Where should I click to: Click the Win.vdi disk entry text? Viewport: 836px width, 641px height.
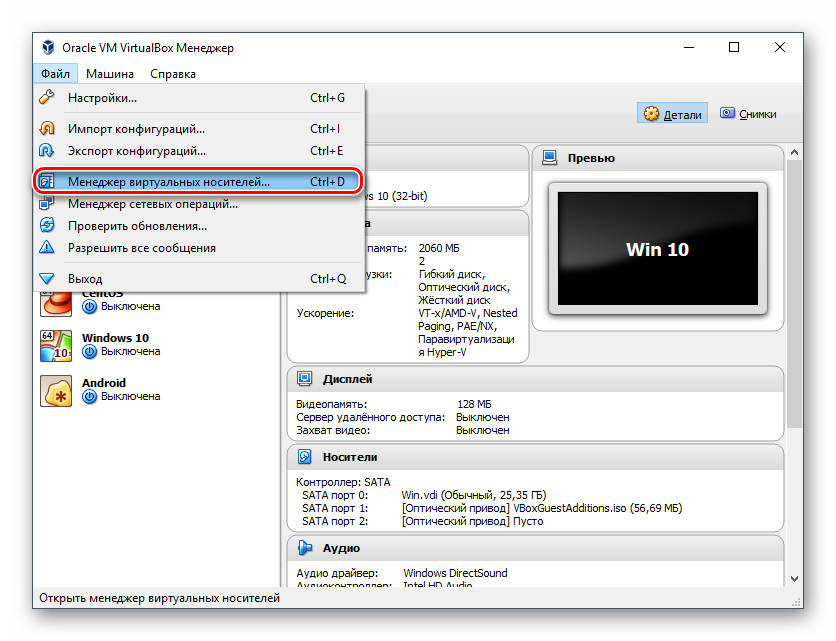[474, 495]
